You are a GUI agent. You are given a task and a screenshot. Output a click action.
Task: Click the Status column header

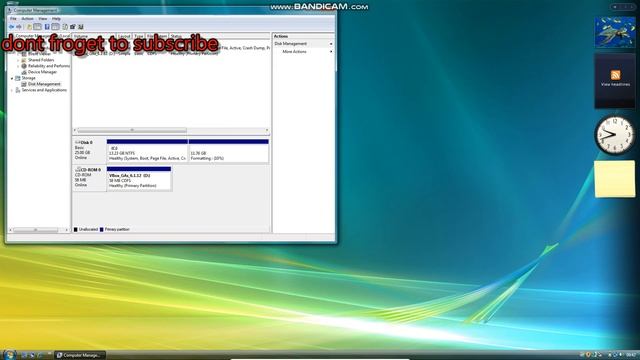pyautogui.click(x=219, y=36)
